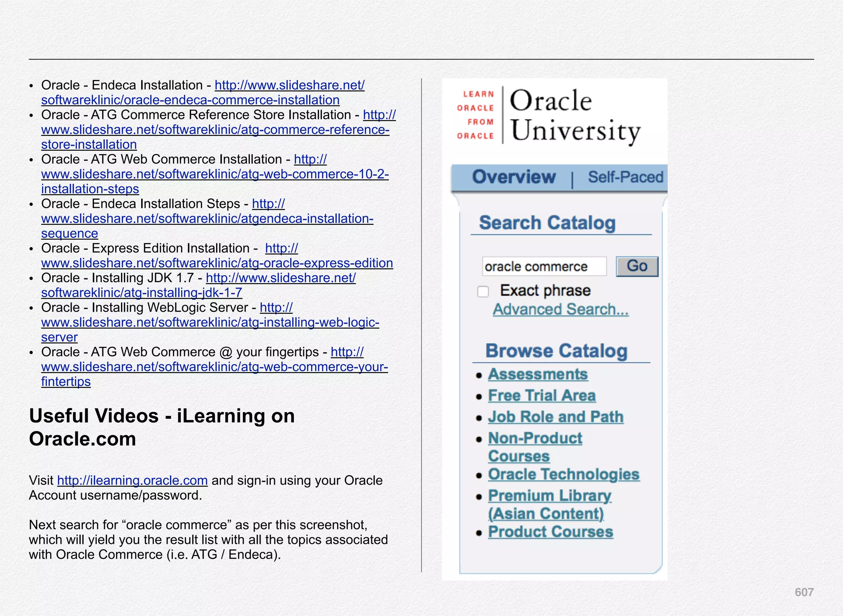This screenshot has height=616, width=843.
Task: Open the atg-installing-jdk-1-7 link
Action: coord(142,293)
